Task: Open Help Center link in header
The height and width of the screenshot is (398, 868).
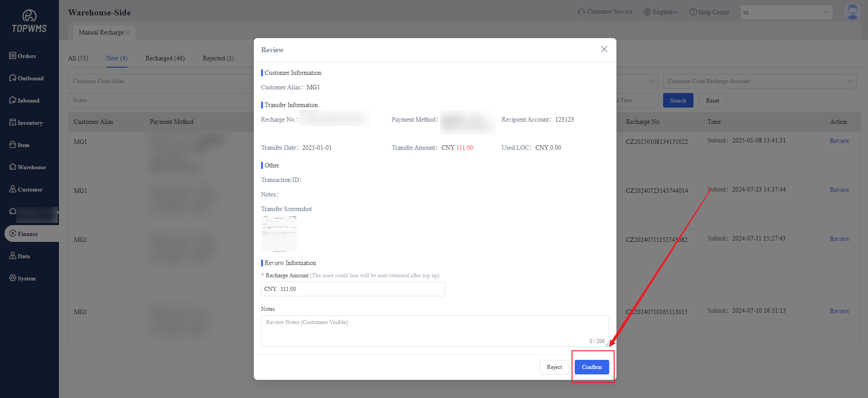Action: (709, 12)
